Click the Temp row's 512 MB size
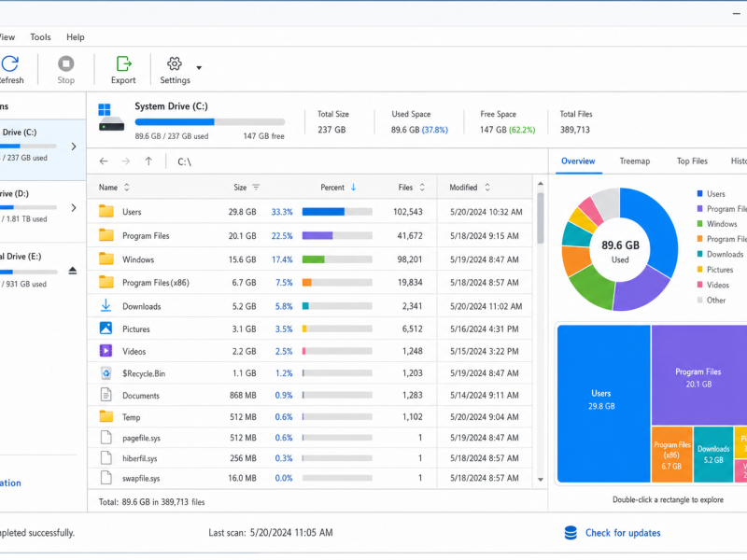The width and height of the screenshot is (747, 560). [243, 417]
